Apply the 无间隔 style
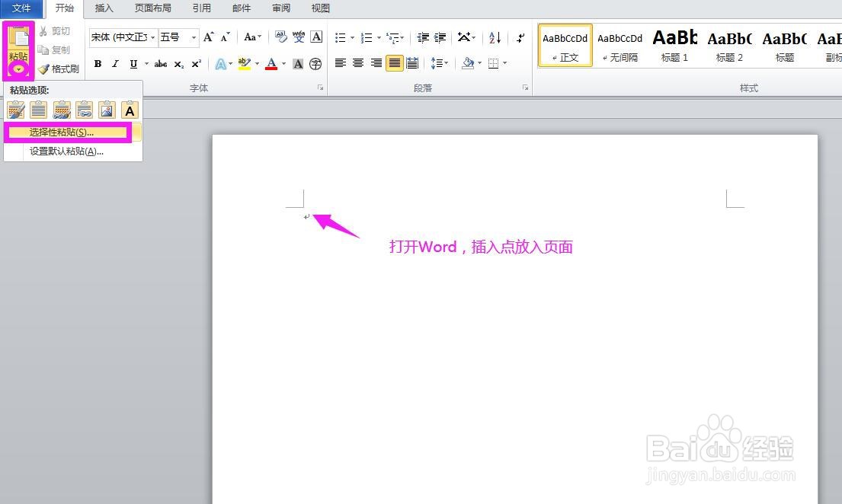 click(x=619, y=46)
